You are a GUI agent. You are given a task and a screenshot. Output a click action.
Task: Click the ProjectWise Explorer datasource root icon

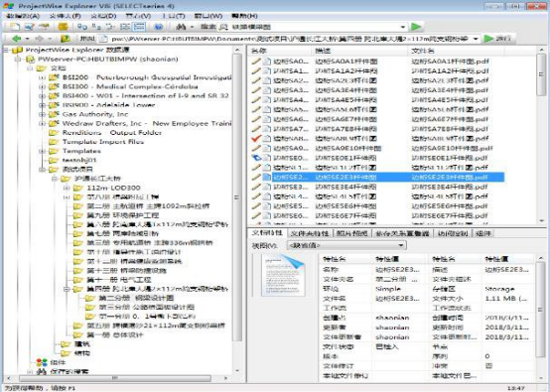17,51
